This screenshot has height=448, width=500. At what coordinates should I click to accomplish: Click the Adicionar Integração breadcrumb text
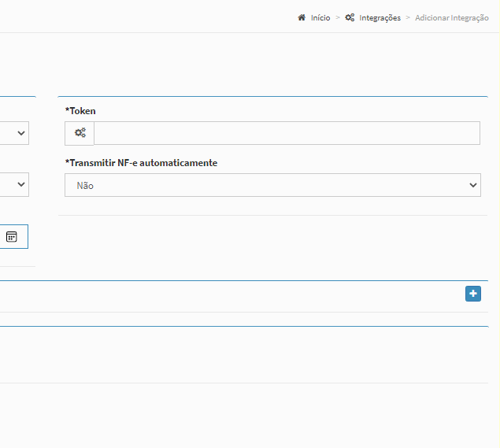452,17
